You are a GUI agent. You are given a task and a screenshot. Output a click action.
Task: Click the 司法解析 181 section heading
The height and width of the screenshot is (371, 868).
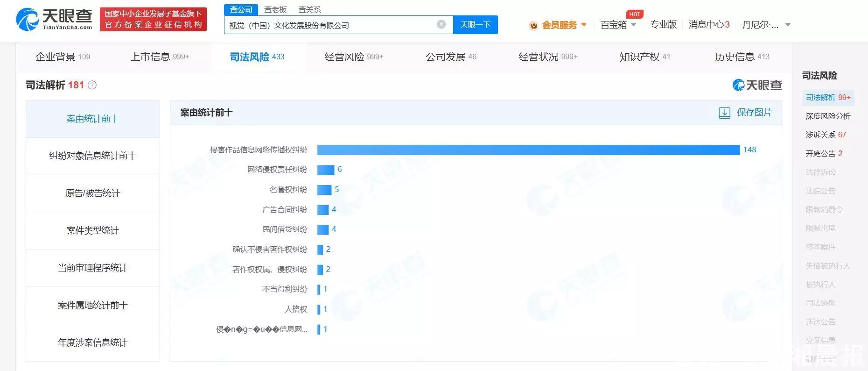tap(55, 85)
